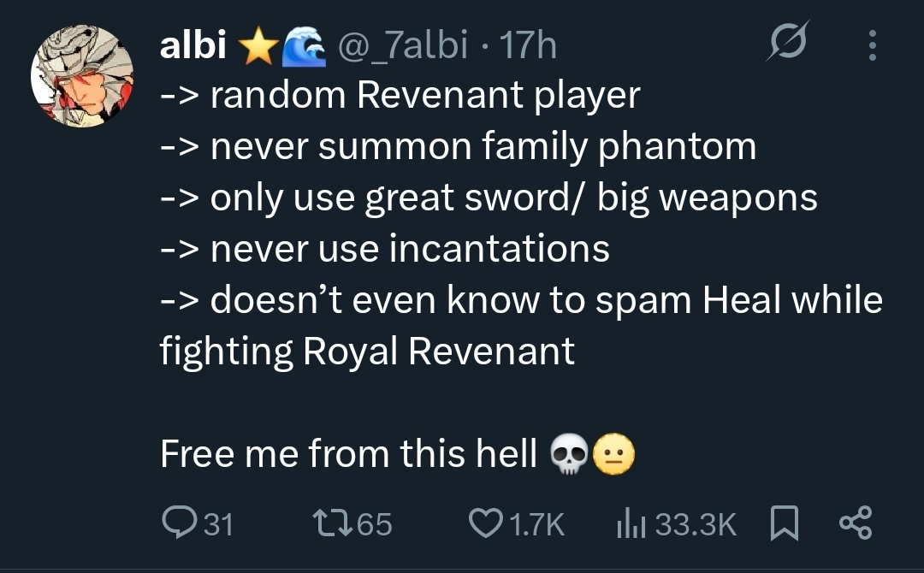Click the 65 reposts count

tap(374, 523)
